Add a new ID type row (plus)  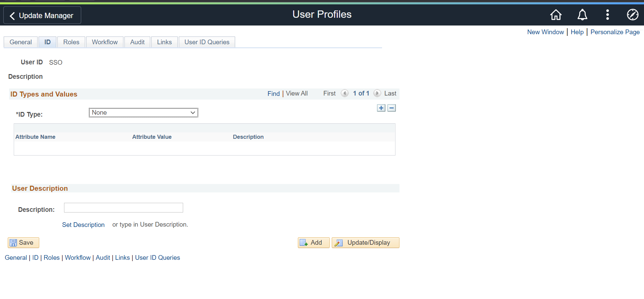pos(381,108)
